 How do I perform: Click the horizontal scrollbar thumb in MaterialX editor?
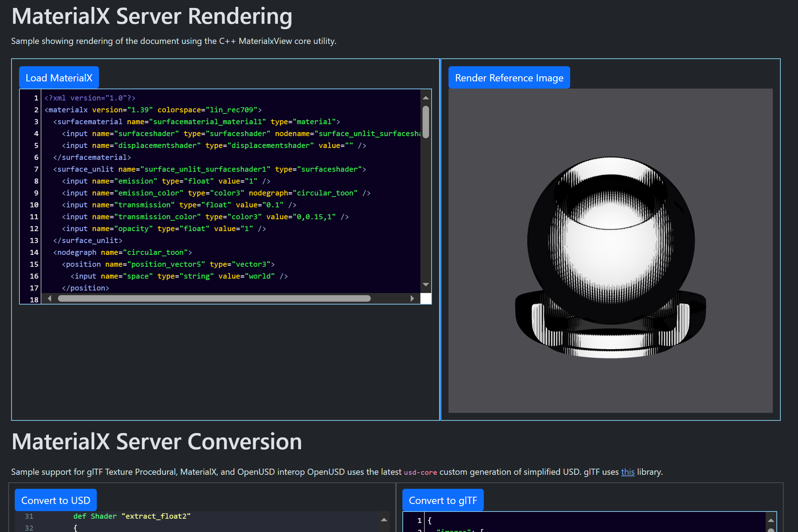pyautogui.click(x=214, y=298)
